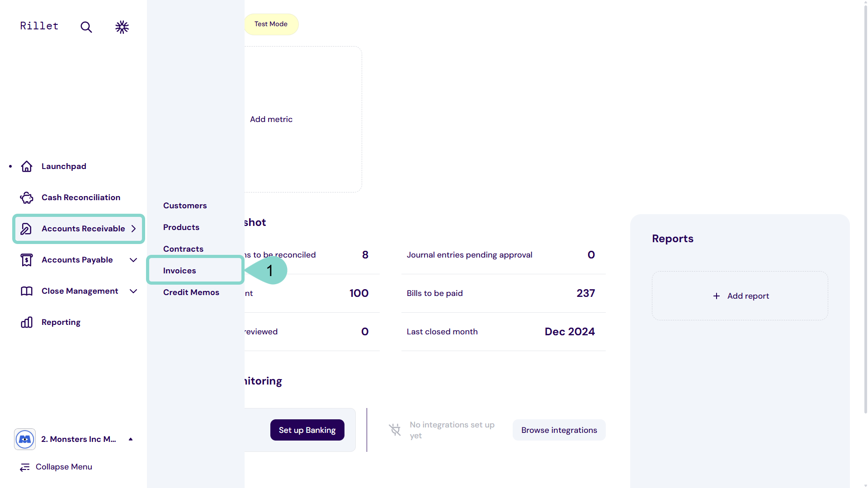Click the snowflake icon beside search

click(122, 27)
